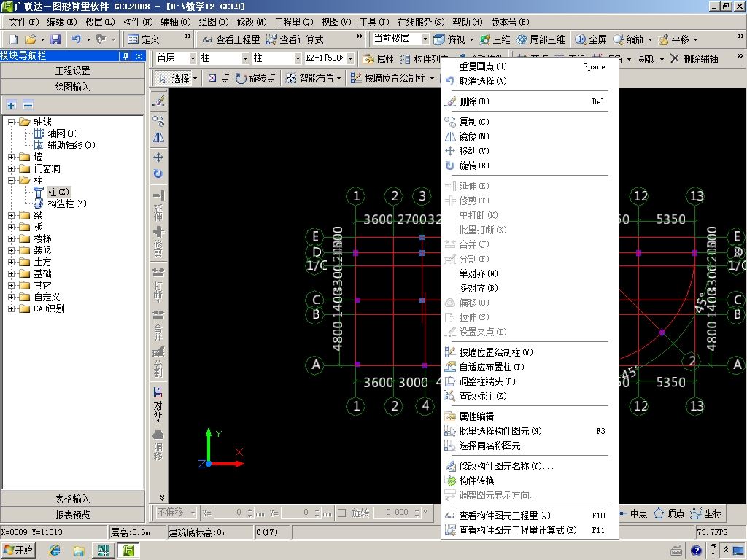
Task: Select 构造柱 (Z) in the tree
Action: coord(67,203)
